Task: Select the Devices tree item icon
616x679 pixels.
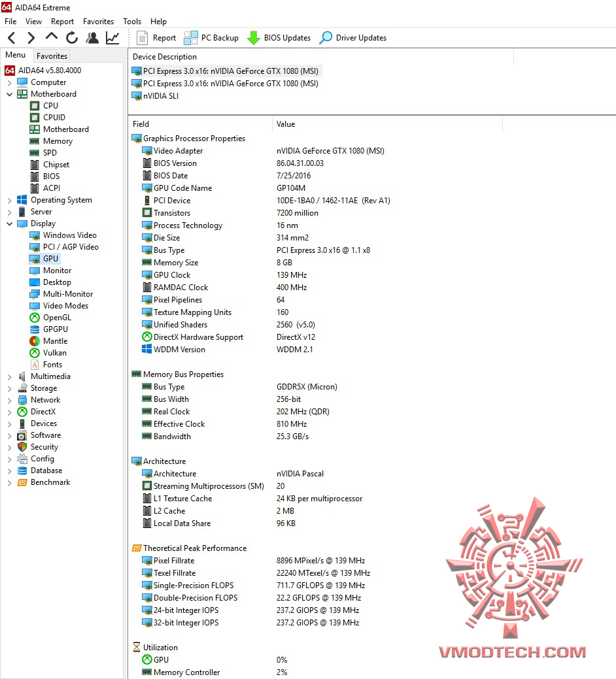Action: 22,423
